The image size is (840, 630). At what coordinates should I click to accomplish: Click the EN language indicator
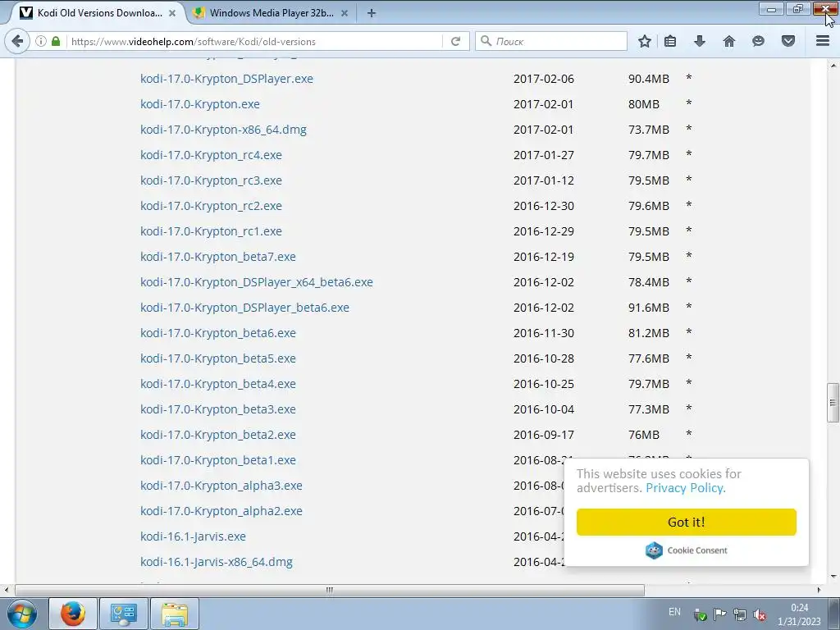(x=674, y=612)
